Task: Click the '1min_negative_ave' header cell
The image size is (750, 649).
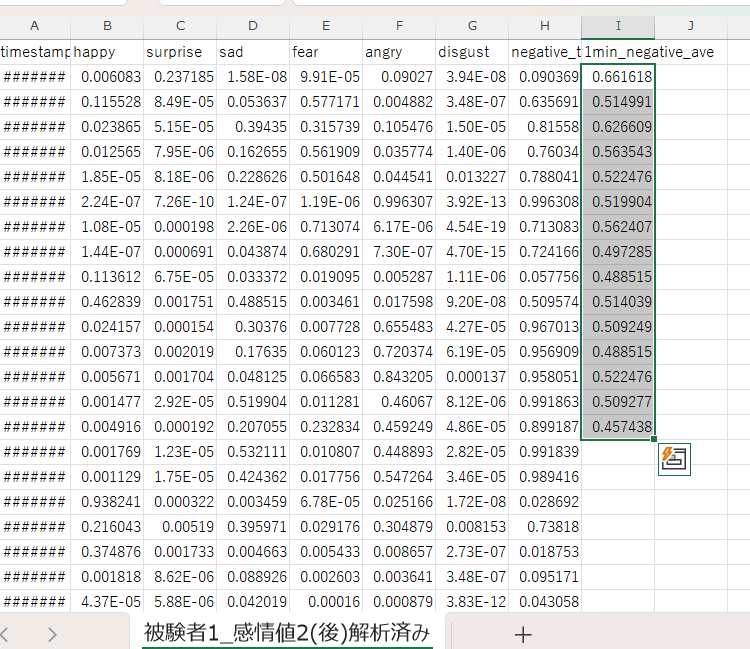Action: tap(649, 51)
